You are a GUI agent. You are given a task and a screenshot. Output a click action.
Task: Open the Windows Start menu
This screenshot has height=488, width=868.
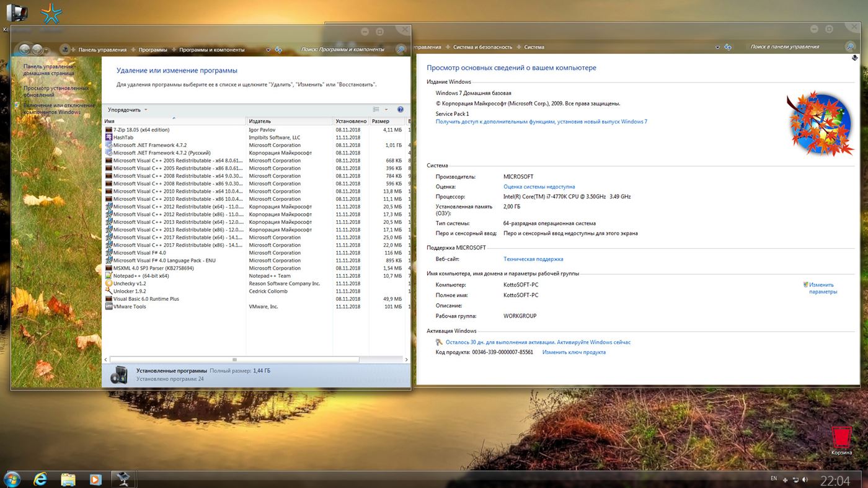pyautogui.click(x=12, y=479)
